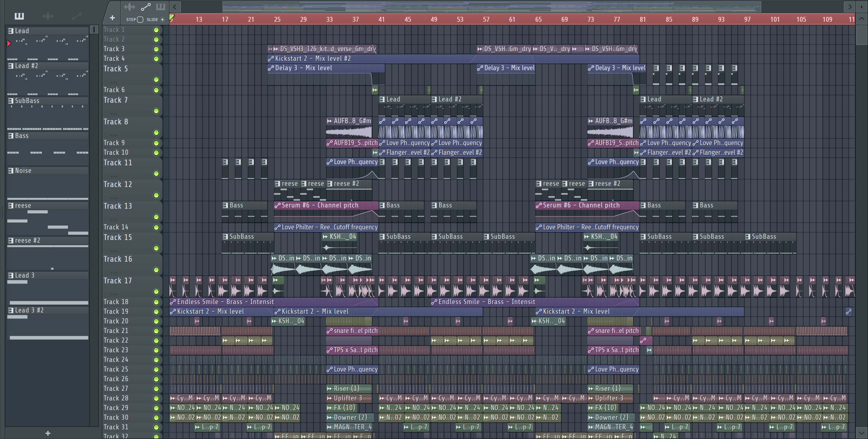Select the reese pattern in picker

point(48,205)
